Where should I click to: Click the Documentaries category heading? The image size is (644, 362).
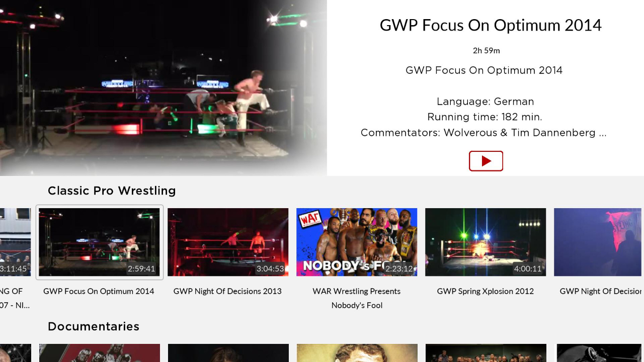94,326
